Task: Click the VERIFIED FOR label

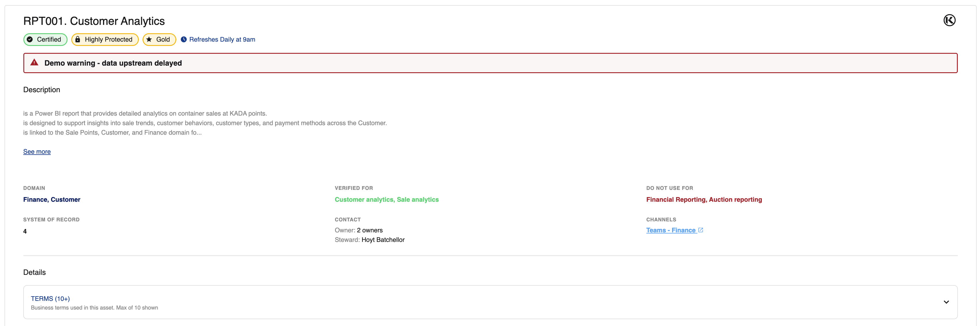Action: pos(354,188)
